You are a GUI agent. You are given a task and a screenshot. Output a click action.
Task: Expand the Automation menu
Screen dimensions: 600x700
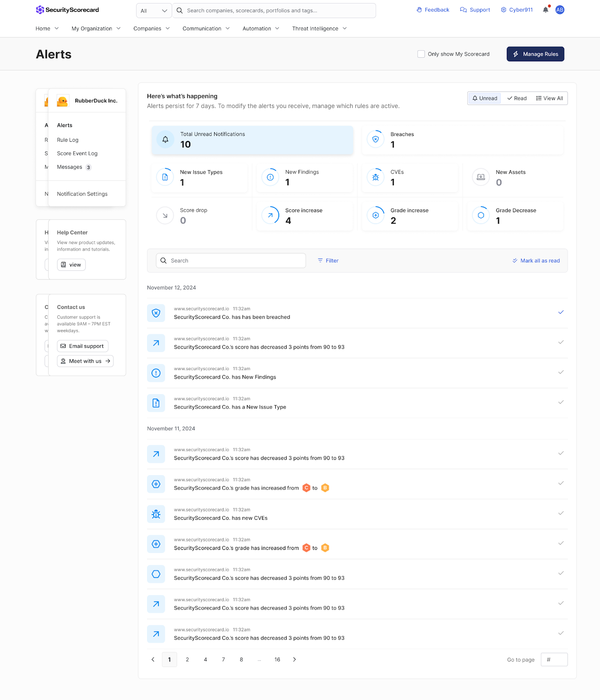tap(260, 28)
